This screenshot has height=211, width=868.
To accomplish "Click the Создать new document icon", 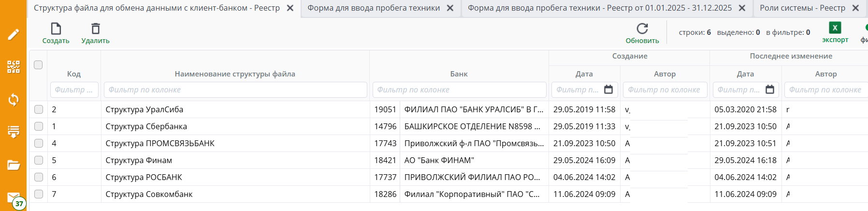I will 56,29.
